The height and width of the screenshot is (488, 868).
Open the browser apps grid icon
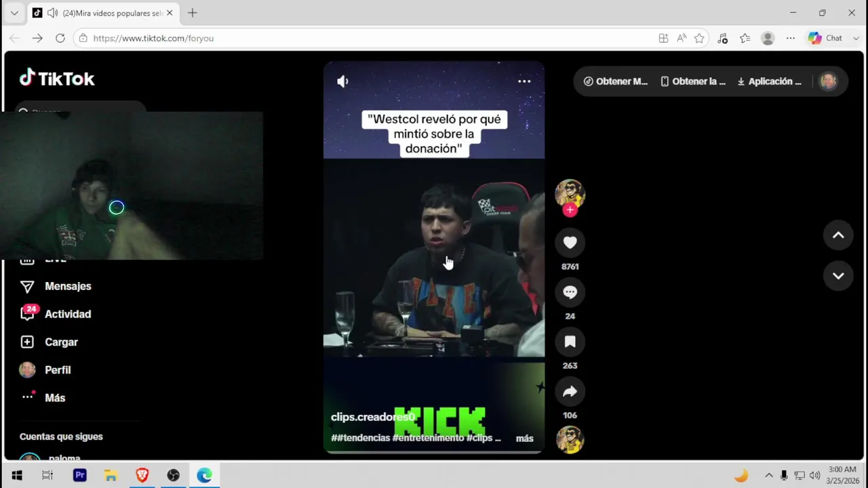[663, 38]
